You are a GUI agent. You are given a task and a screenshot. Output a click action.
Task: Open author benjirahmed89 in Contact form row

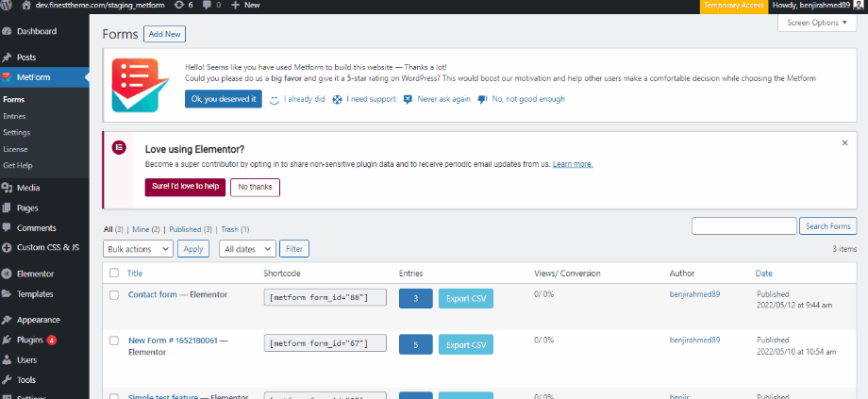point(694,294)
